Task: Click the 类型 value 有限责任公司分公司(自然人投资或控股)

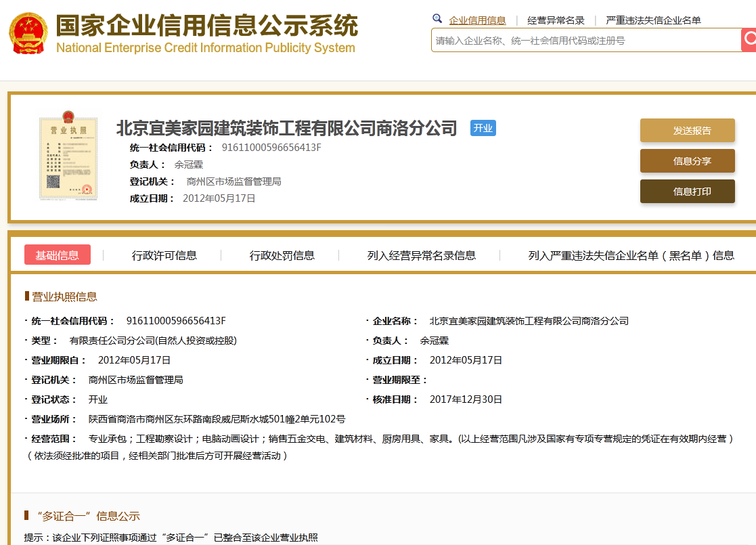Action: click(x=153, y=341)
